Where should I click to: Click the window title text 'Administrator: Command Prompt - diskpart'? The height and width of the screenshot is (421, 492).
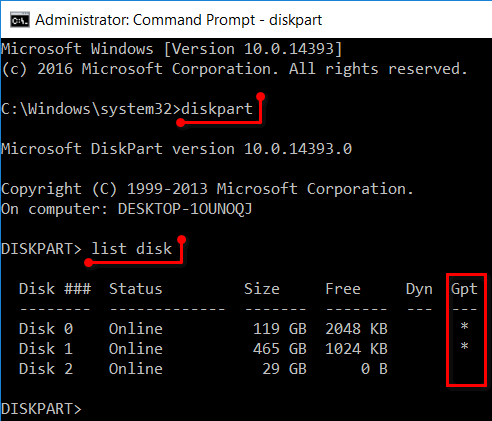click(x=179, y=20)
